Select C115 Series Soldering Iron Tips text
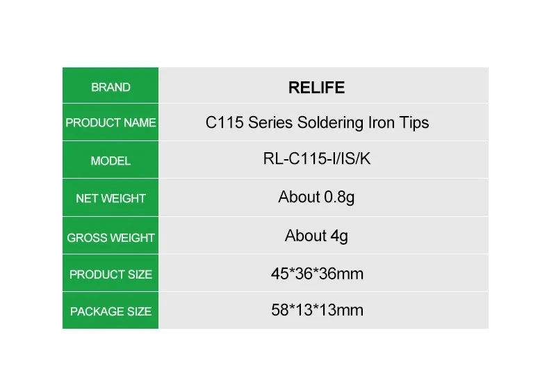 pyautogui.click(x=317, y=123)
